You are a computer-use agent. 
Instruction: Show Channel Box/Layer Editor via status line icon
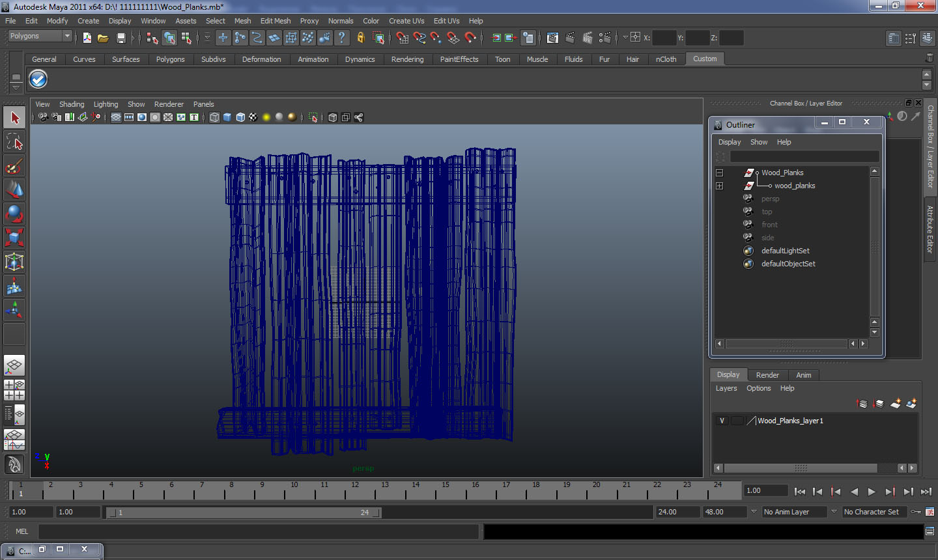[x=927, y=38]
